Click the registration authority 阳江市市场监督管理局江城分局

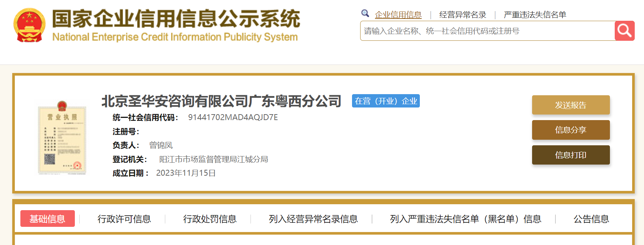tap(213, 159)
